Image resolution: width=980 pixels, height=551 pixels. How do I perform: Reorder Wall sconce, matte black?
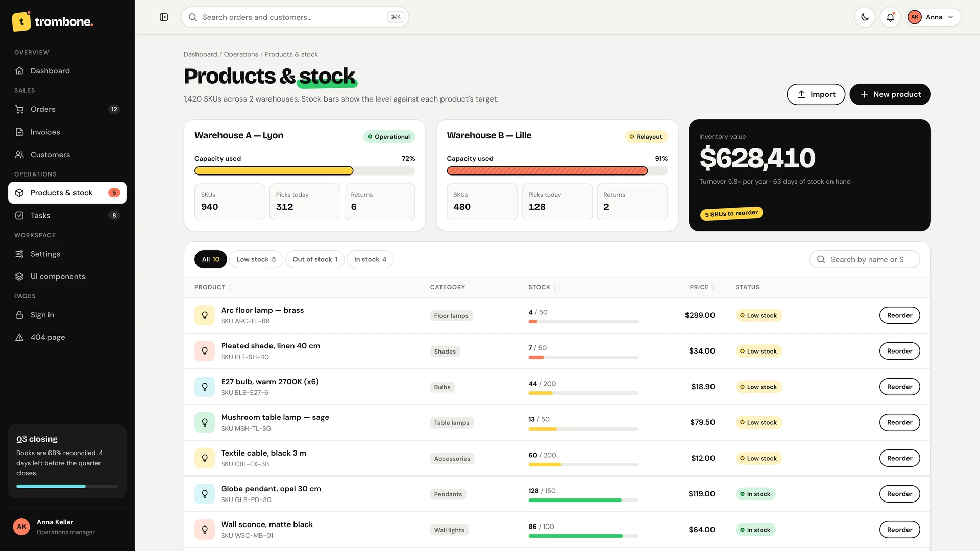tap(899, 530)
